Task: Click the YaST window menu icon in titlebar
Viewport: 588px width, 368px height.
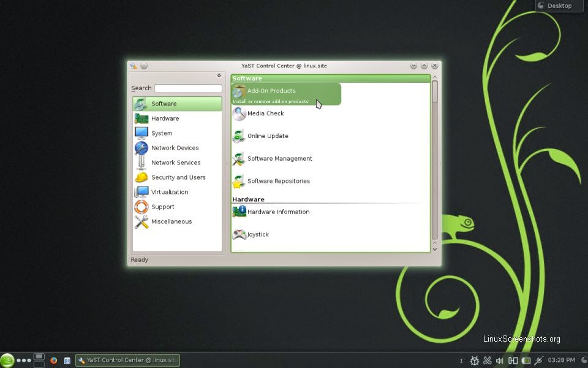Action: click(134, 66)
